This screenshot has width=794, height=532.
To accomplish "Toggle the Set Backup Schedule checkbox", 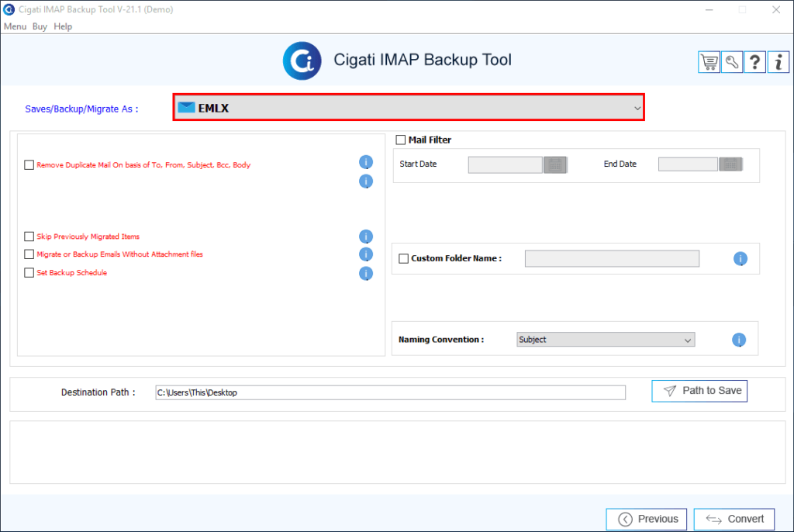I will pyautogui.click(x=29, y=272).
